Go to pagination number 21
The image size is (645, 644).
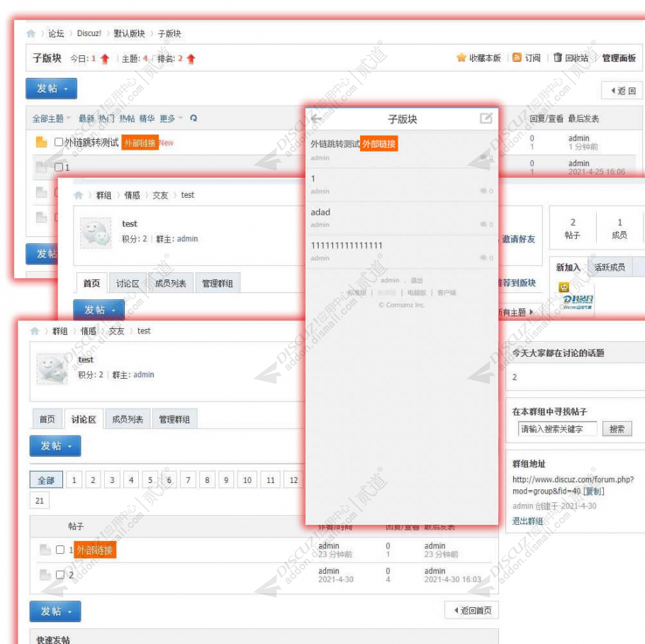40,501
